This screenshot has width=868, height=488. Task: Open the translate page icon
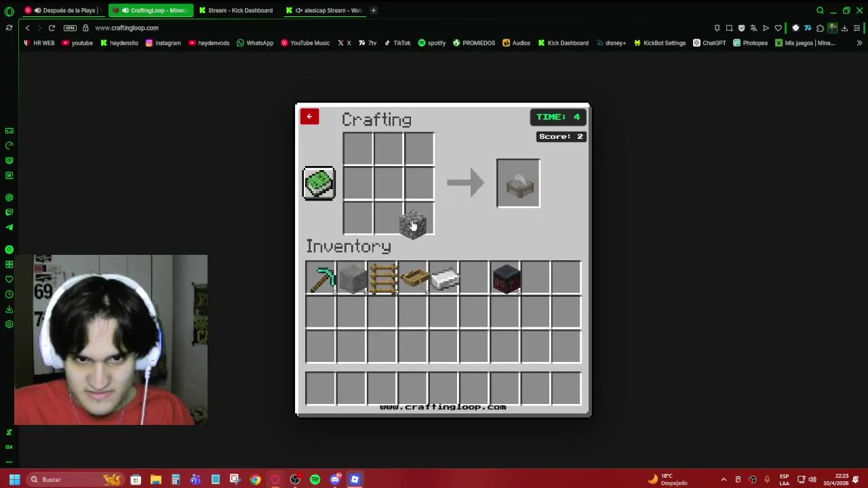click(753, 28)
